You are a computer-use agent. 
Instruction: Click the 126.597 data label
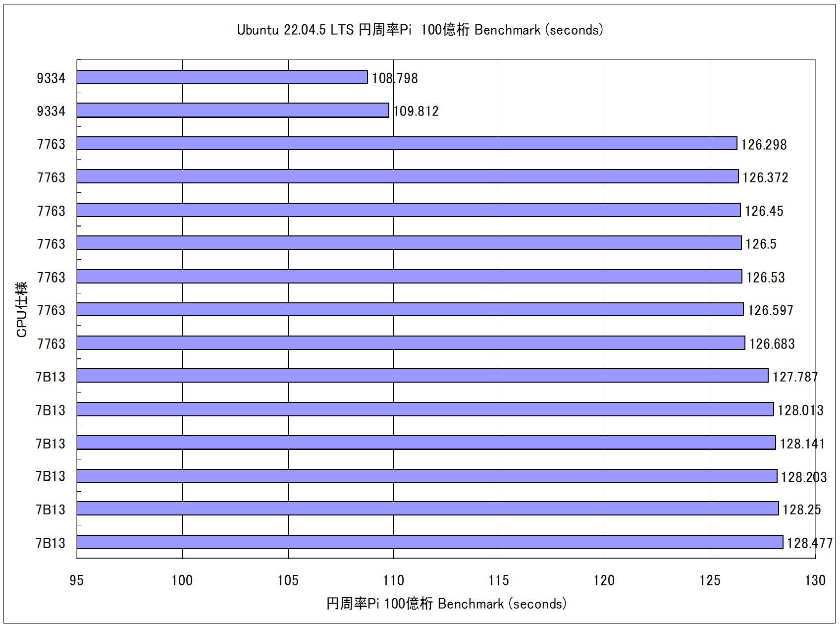tap(770, 310)
